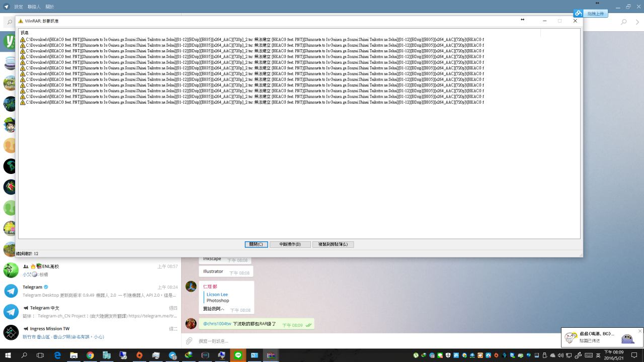
Task: Click the ENL高校 group avatar
Action: 11,270
